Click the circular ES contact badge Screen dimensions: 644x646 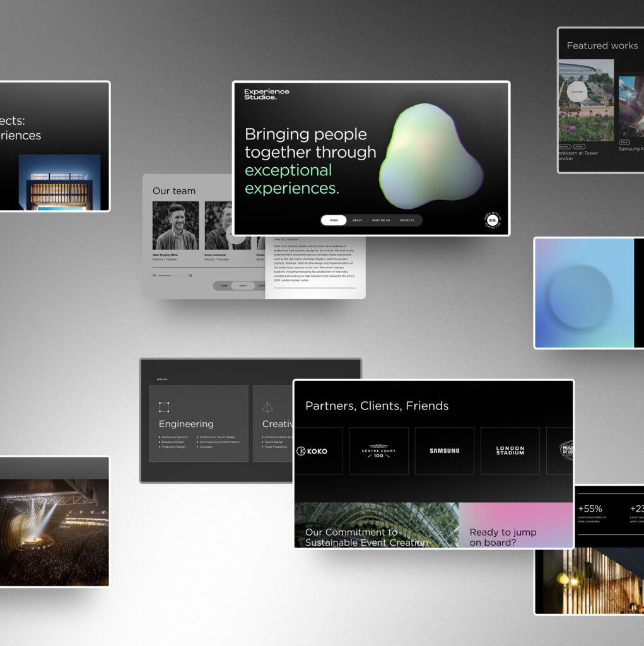coord(493,220)
